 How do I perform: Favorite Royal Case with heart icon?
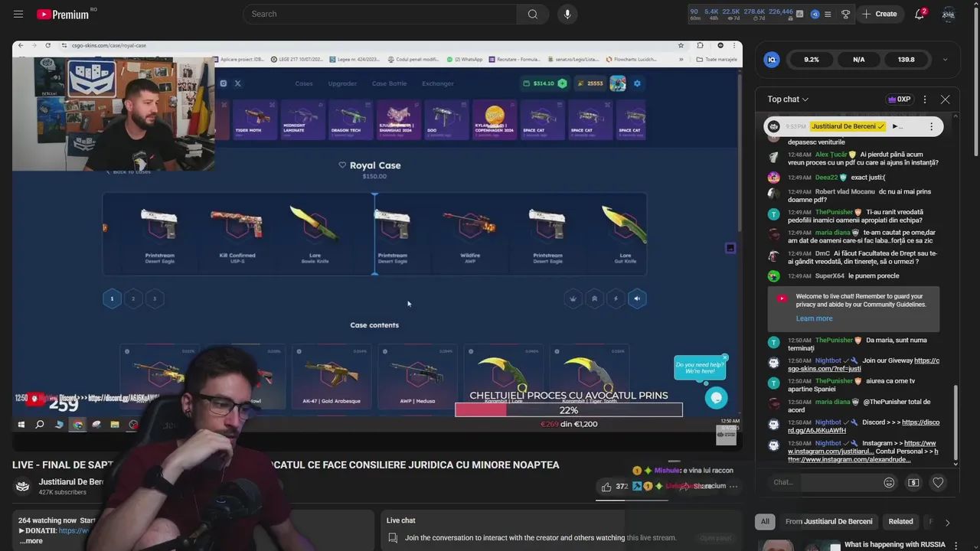pyautogui.click(x=342, y=165)
